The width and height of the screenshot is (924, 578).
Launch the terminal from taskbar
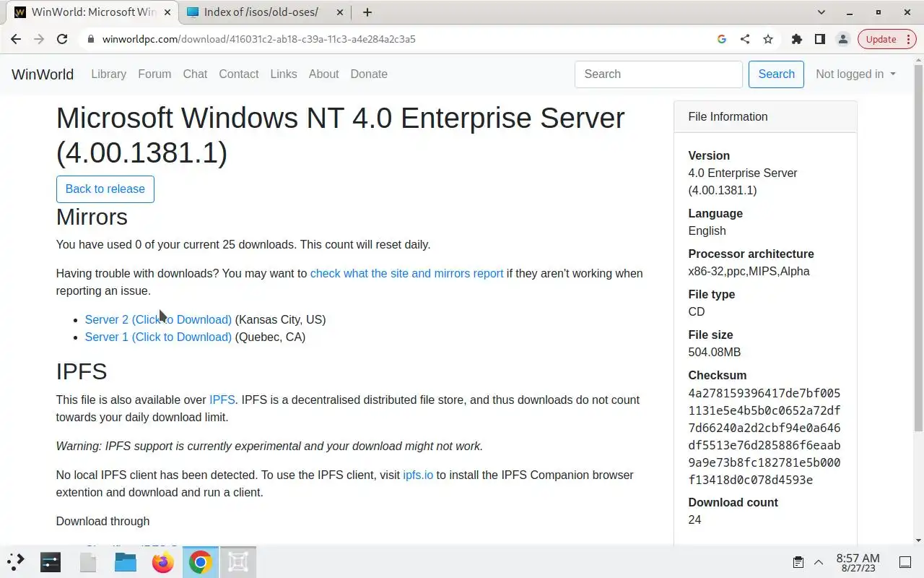(51, 561)
